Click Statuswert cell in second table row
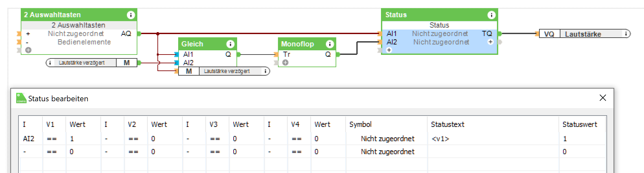This screenshot has height=173, width=644. (x=565, y=152)
